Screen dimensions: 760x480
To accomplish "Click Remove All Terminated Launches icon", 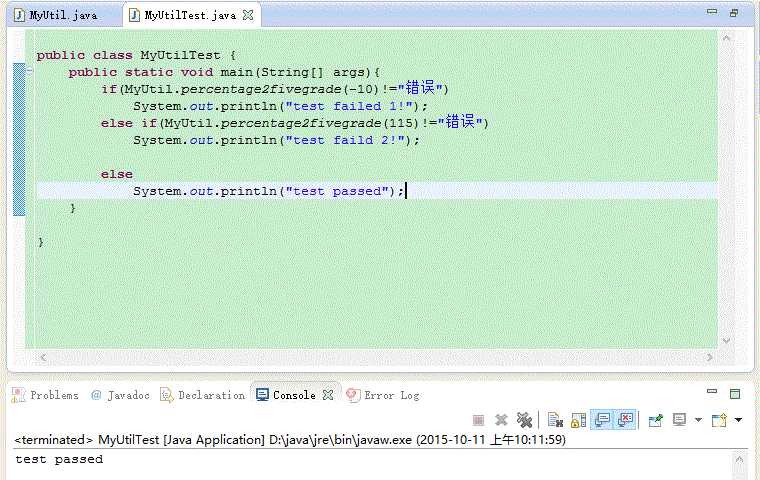I will tap(524, 420).
